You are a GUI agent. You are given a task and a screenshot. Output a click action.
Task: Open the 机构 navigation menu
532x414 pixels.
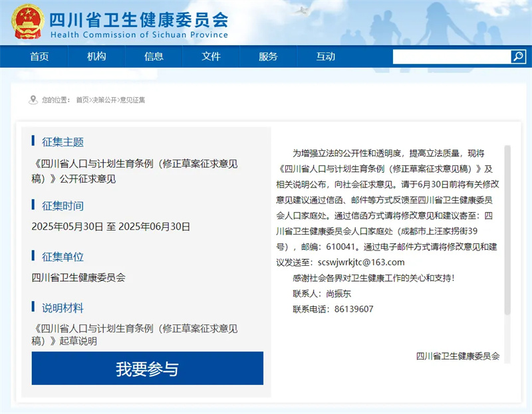pos(96,56)
